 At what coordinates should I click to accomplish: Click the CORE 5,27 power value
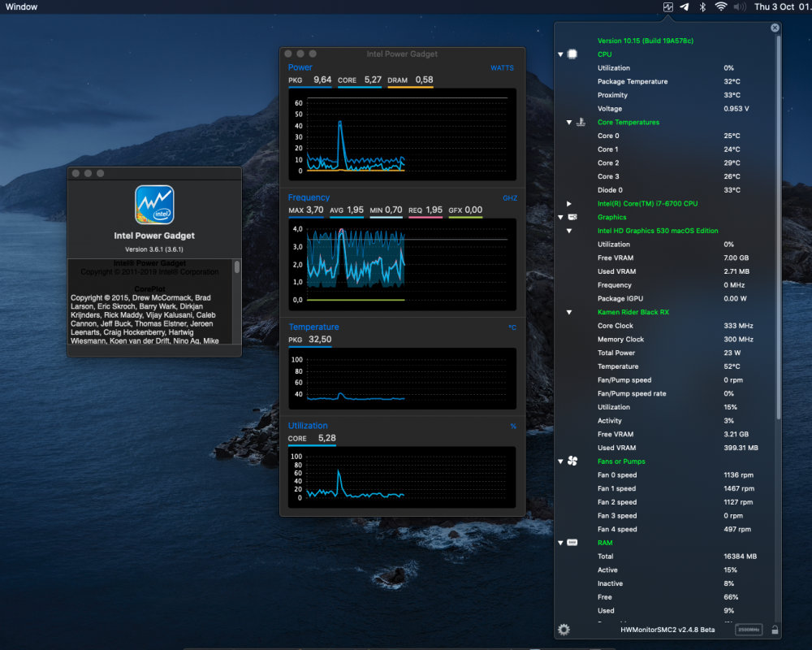(360, 80)
